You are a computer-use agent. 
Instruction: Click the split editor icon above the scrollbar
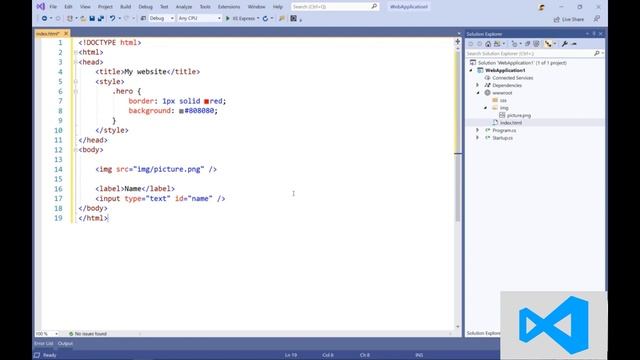click(x=458, y=42)
